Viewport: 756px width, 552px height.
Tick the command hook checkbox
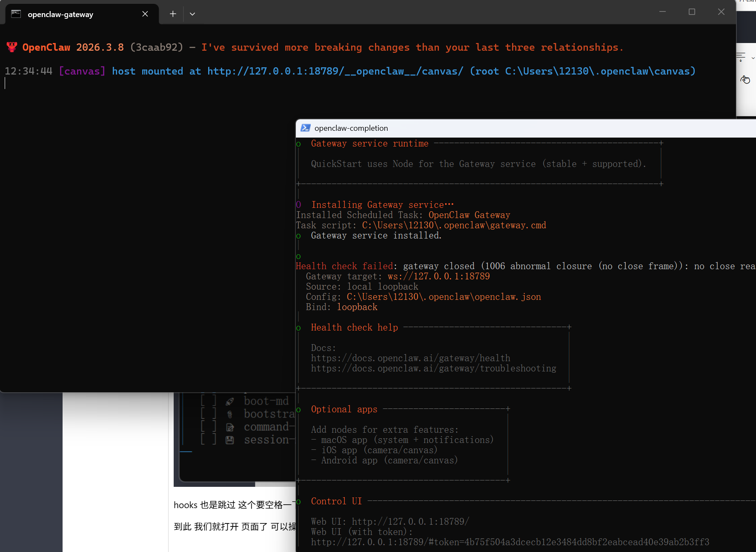click(x=209, y=427)
